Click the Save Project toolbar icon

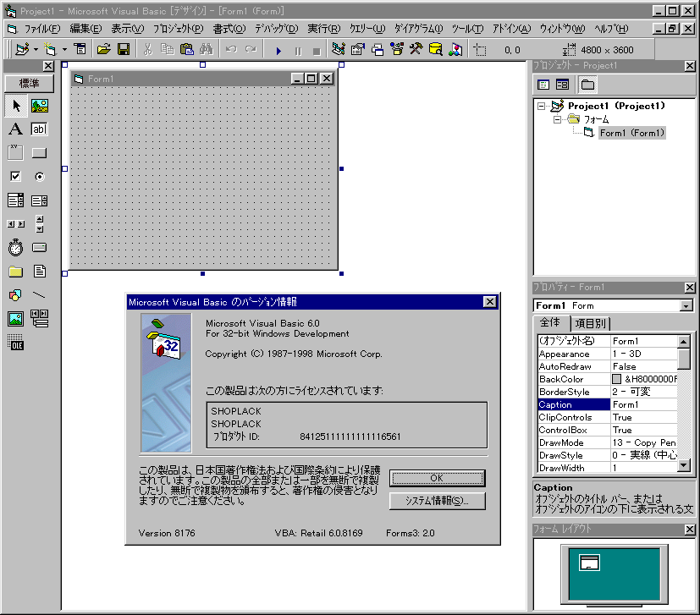tap(124, 49)
